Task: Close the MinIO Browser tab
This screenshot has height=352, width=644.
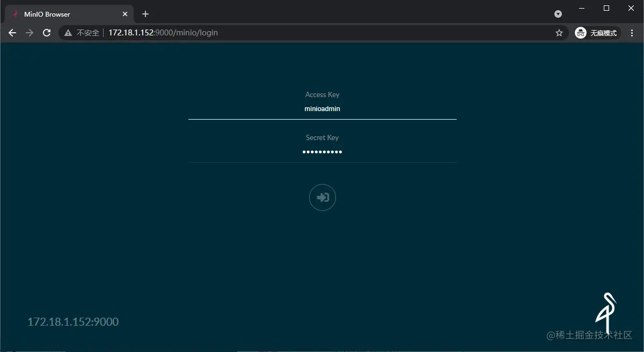Action: pyautogui.click(x=125, y=14)
